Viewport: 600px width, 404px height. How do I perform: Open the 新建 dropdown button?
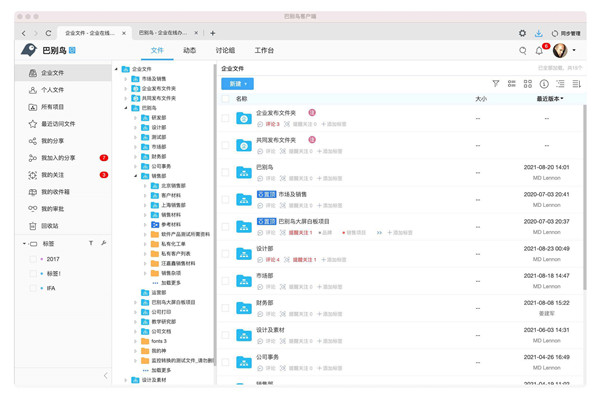[237, 84]
